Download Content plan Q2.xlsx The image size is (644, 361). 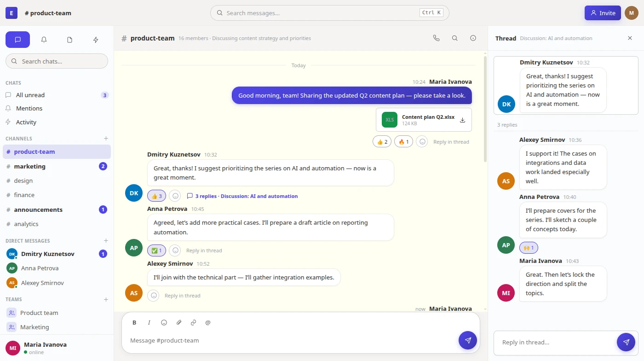[462, 120]
